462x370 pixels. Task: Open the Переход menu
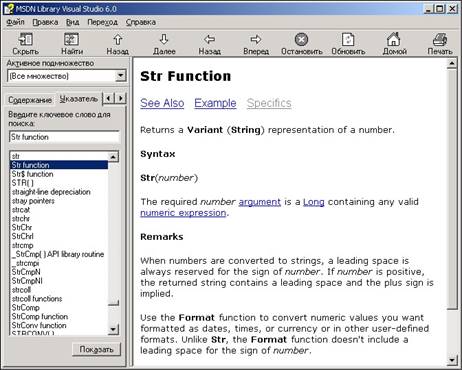click(102, 22)
